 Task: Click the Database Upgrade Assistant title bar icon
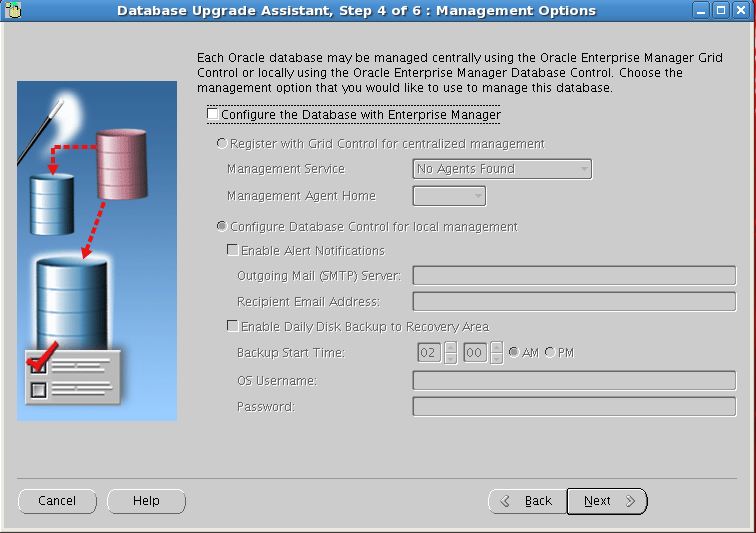tap(13, 10)
